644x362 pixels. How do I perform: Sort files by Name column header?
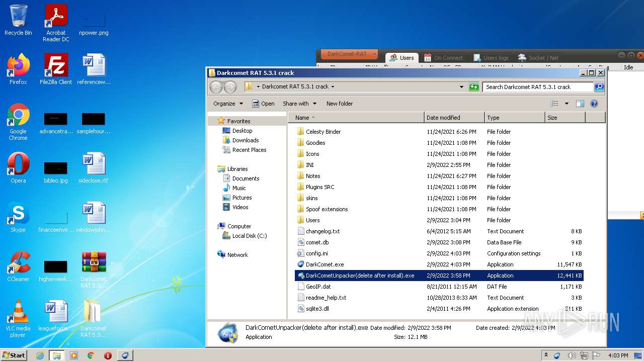pos(356,118)
